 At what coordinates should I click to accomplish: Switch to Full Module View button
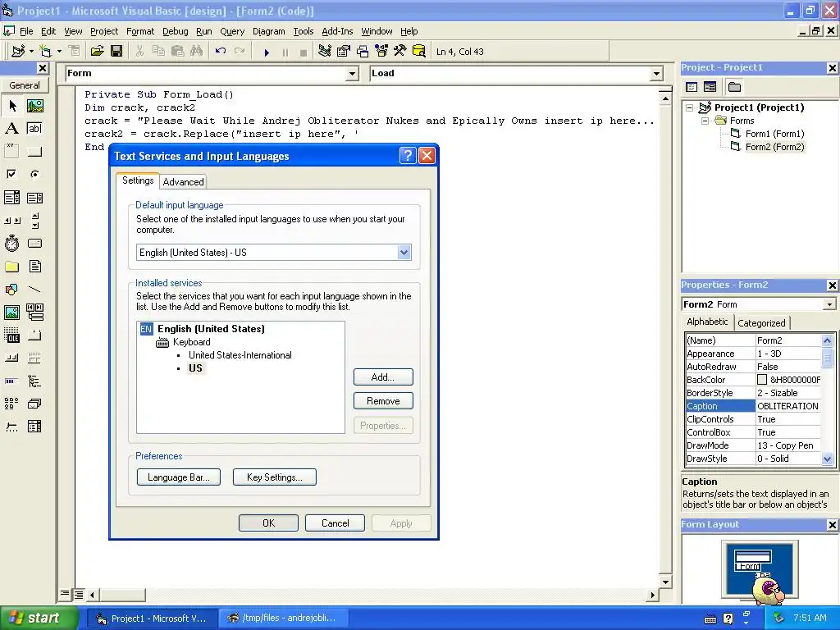[78, 594]
